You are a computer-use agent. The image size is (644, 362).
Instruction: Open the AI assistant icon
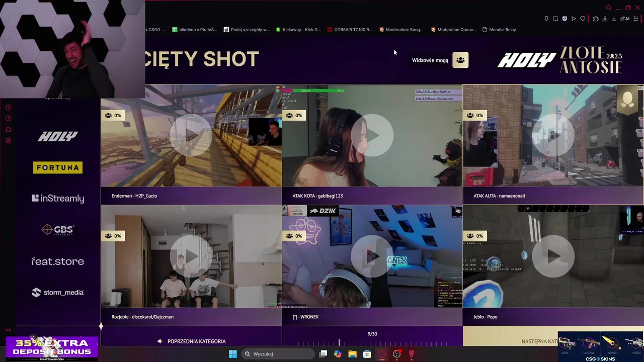click(x=625, y=19)
